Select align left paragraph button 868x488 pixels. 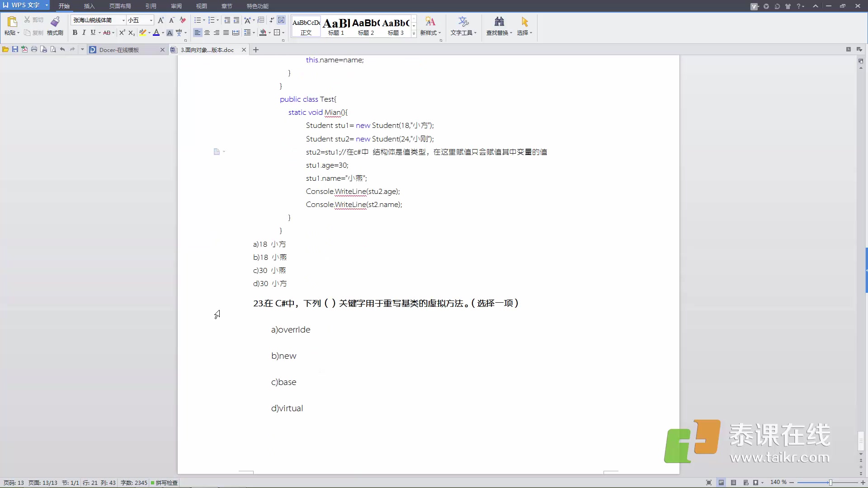pos(197,33)
